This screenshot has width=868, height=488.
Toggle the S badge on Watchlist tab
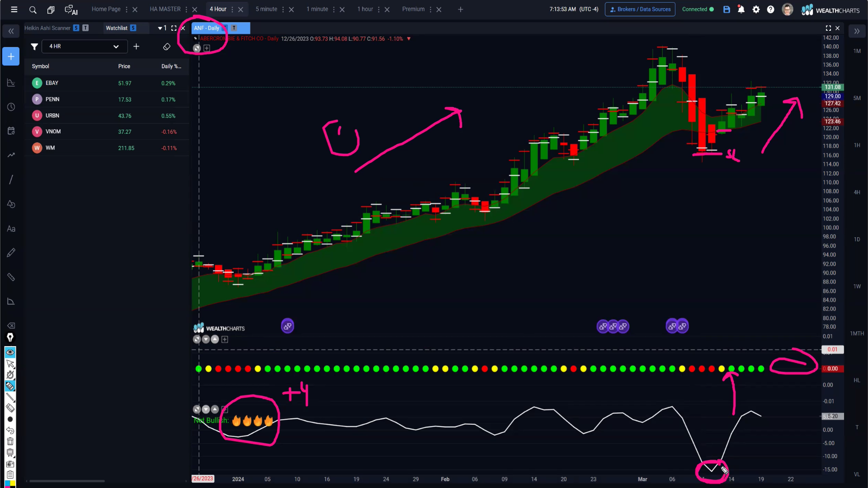click(133, 28)
